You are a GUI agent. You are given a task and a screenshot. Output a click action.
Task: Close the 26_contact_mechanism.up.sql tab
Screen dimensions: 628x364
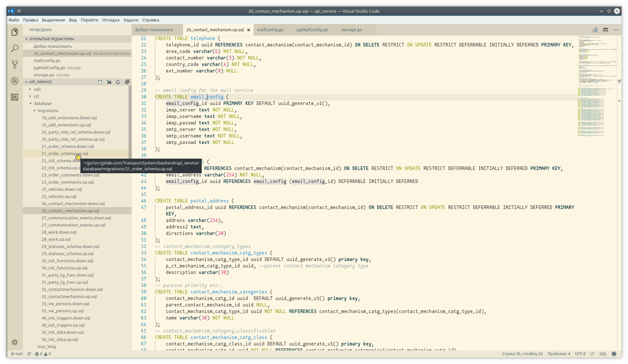tap(249, 30)
